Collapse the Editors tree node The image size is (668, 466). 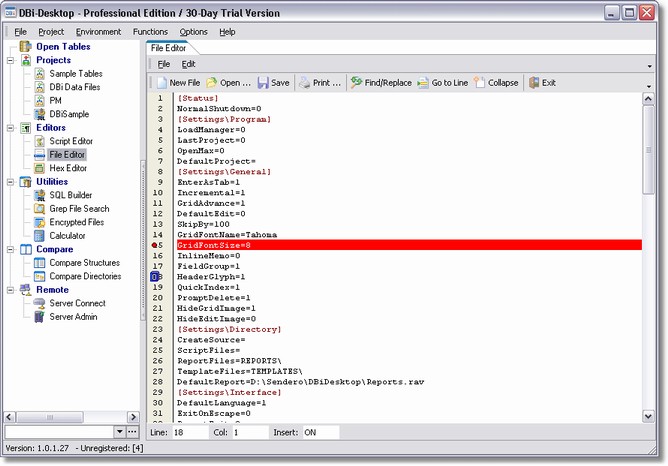(11, 128)
